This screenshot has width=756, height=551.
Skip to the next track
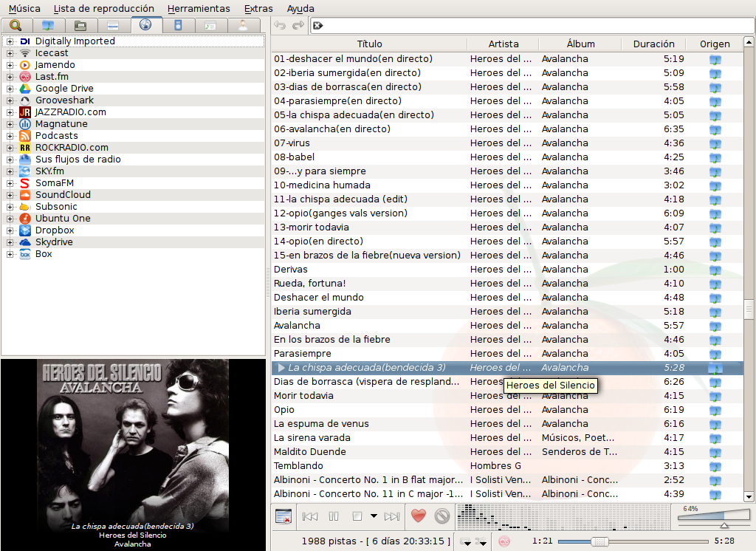pos(392,516)
